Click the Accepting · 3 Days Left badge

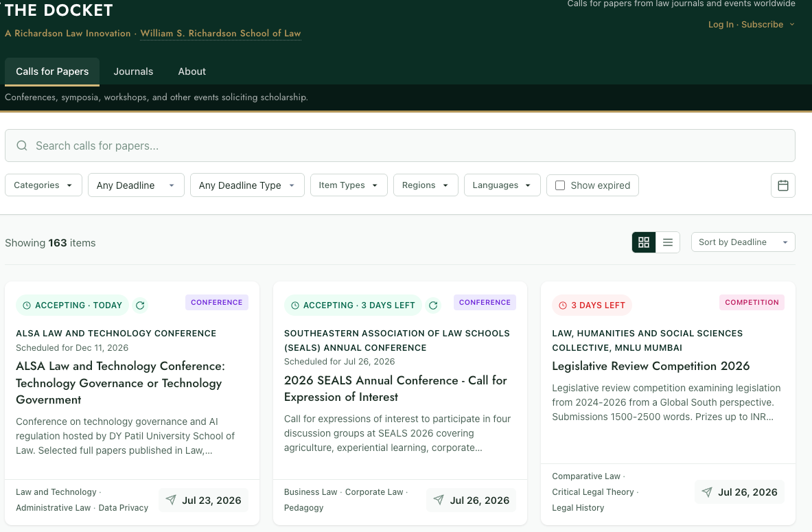point(353,305)
